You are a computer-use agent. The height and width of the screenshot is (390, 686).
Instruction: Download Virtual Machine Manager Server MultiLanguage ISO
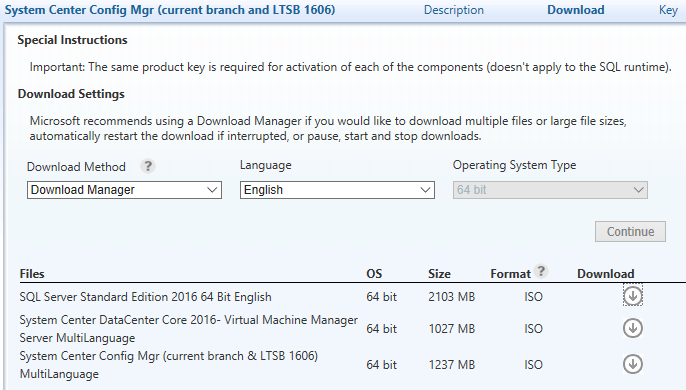tap(633, 328)
